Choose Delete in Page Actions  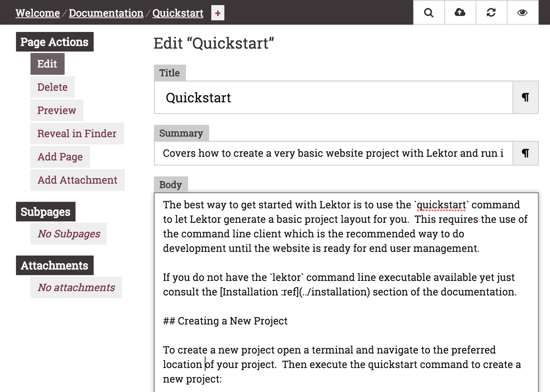[x=53, y=87]
